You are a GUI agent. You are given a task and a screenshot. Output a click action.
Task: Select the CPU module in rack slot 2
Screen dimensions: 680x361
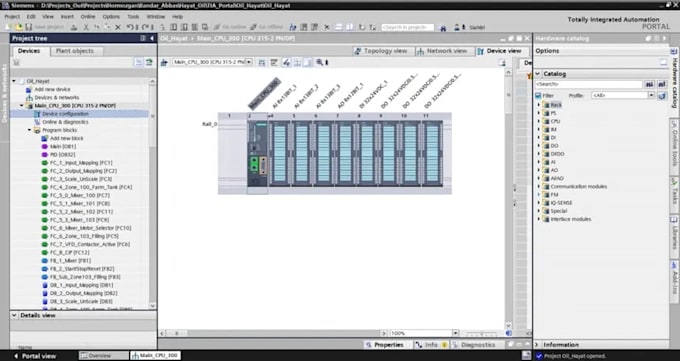click(x=257, y=154)
